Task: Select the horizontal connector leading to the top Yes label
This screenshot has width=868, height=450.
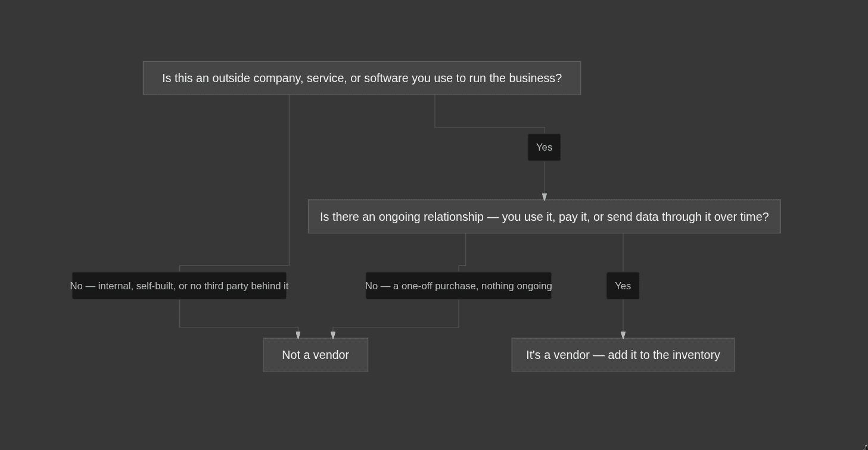Action: (x=490, y=127)
